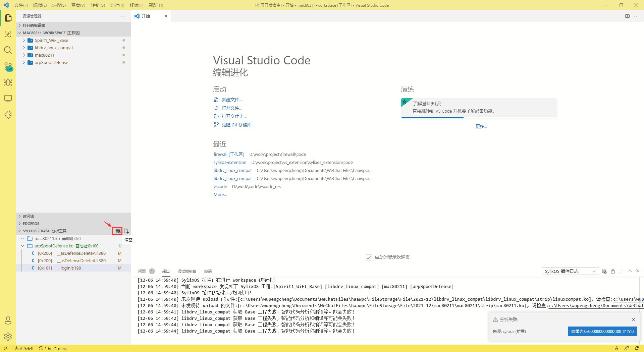Select the [0x101] __logInit:198 entry

click(x=73, y=268)
